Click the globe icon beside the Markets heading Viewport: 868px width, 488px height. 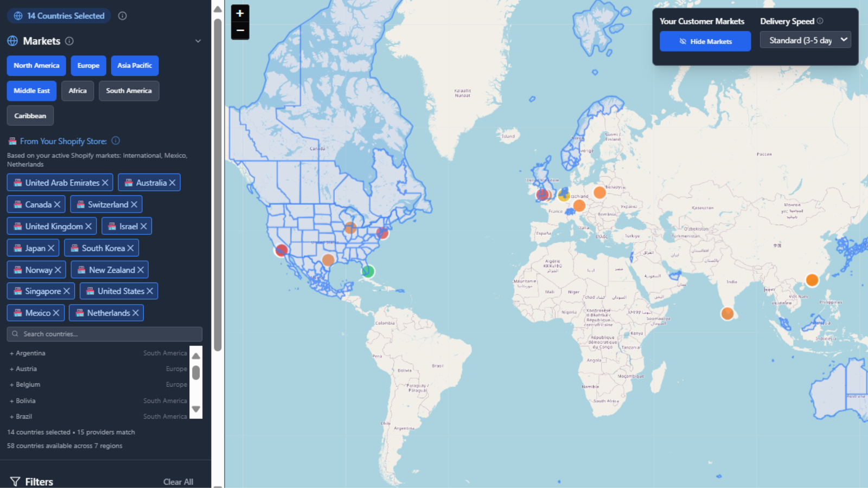click(x=12, y=41)
